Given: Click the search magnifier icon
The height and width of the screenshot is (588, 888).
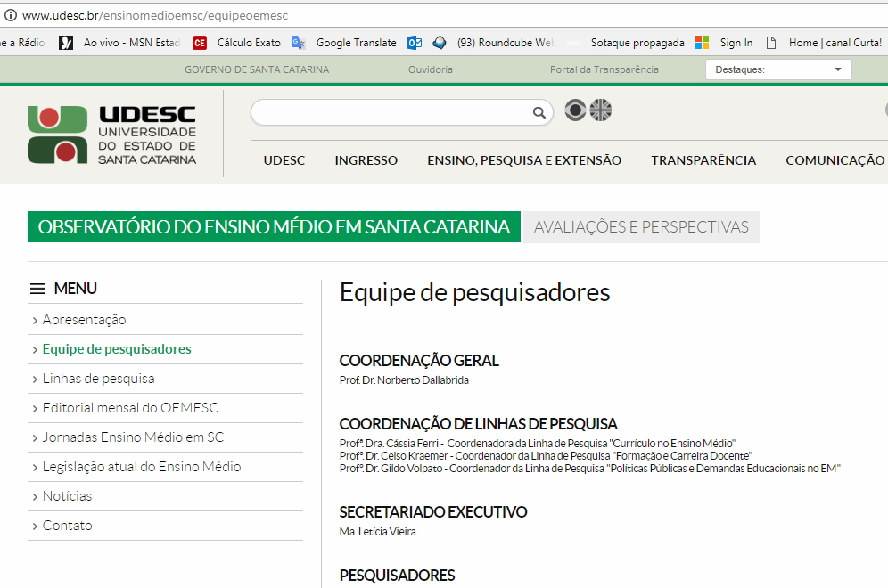Looking at the screenshot, I should 539,112.
